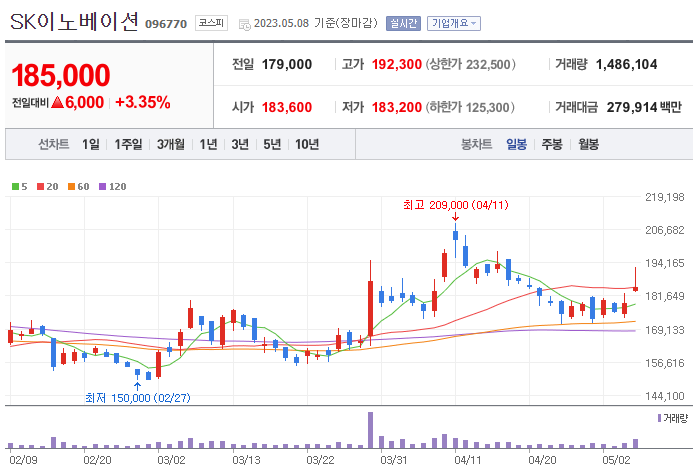
Task: Select the 1년 line chart tab
Action: pos(208,144)
